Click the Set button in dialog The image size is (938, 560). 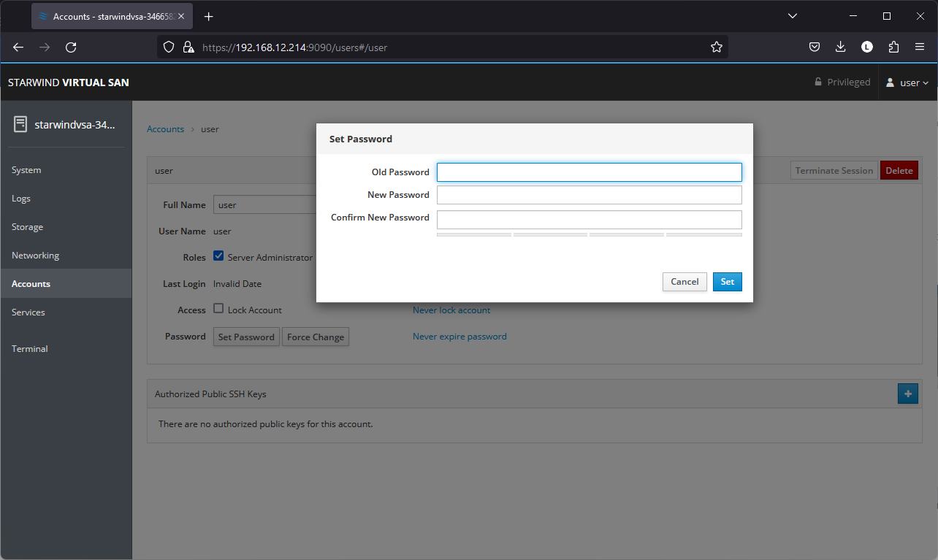click(728, 282)
